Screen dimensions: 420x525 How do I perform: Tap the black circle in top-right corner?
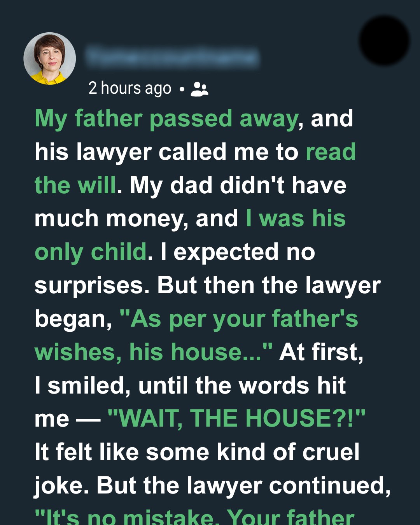click(384, 40)
